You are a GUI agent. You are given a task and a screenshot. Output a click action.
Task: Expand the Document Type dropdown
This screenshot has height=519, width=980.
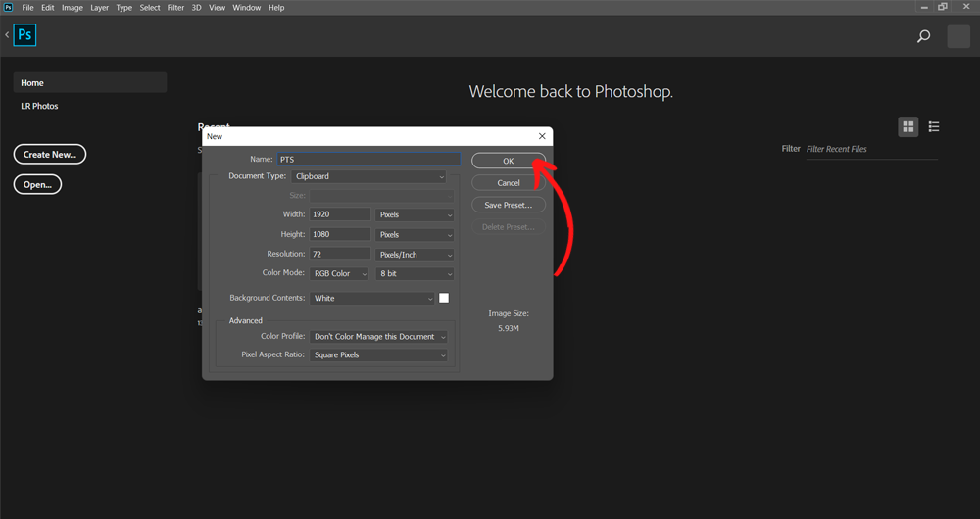coord(368,176)
